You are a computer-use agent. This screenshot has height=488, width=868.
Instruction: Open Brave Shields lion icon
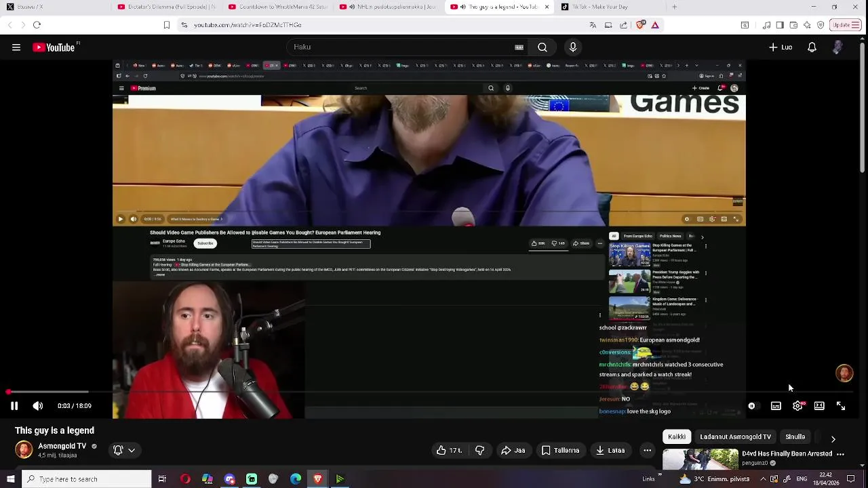point(640,25)
